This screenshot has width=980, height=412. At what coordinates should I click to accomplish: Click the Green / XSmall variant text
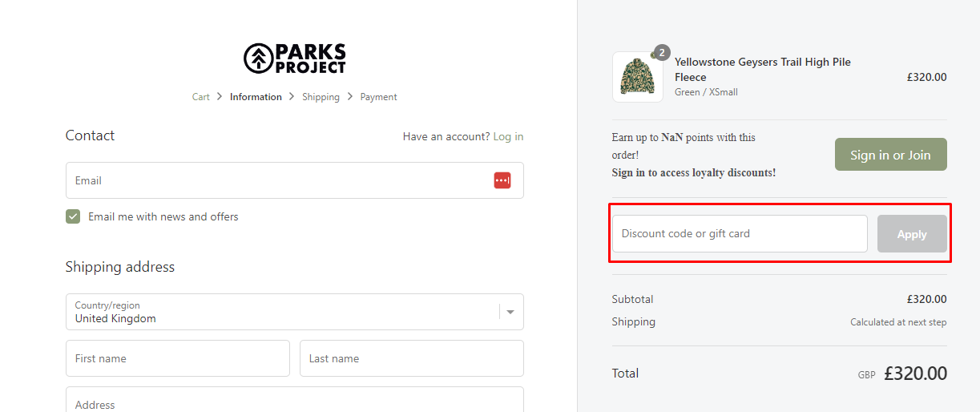(706, 92)
